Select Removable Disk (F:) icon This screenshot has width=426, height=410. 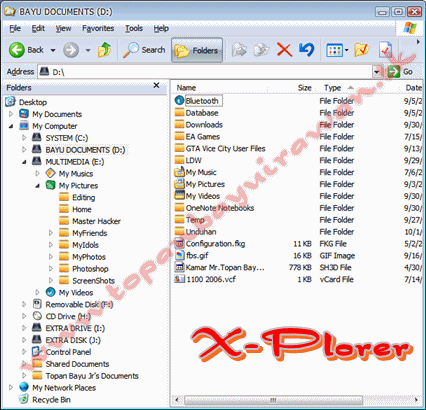[37, 304]
